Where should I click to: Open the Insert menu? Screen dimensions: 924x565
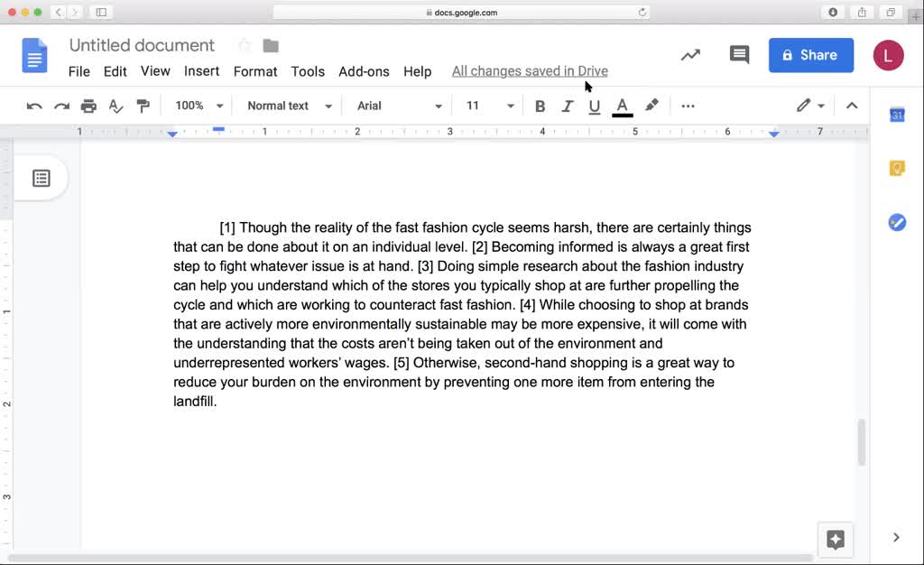tap(201, 71)
